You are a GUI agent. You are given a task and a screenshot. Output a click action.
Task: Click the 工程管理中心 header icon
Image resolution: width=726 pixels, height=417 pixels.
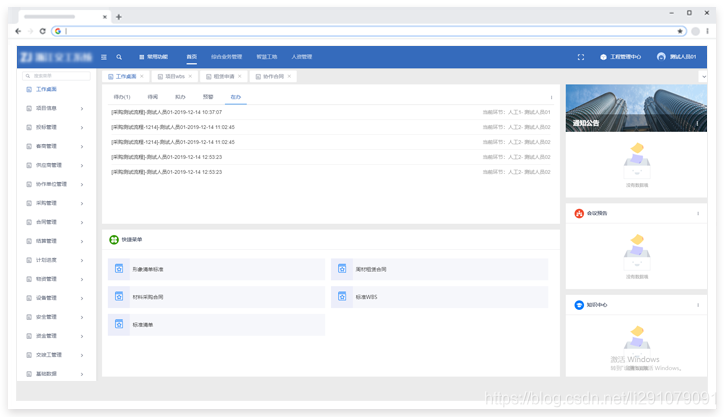(603, 57)
